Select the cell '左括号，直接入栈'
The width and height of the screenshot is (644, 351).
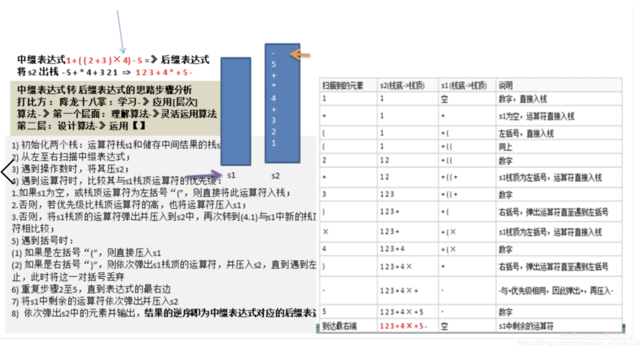525,133
